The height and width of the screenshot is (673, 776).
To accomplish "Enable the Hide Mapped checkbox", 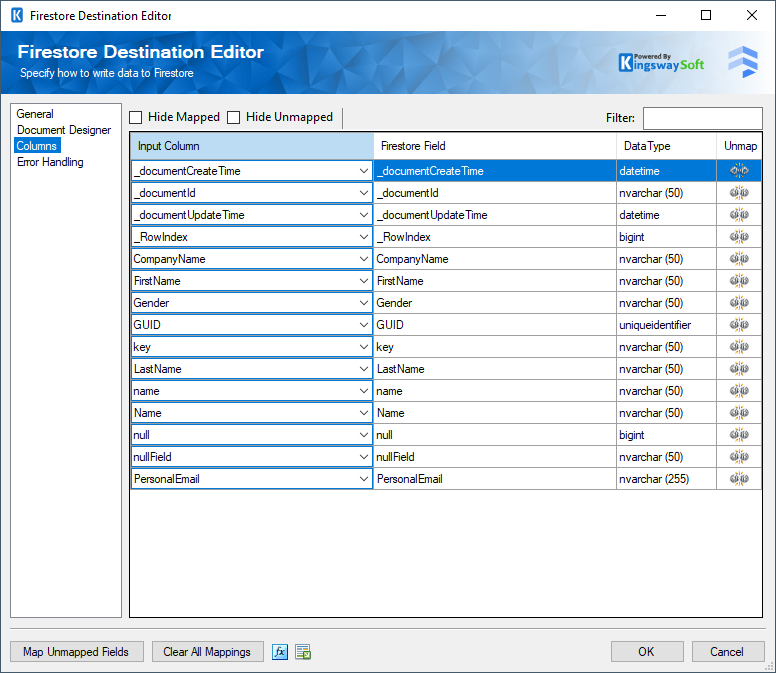I will pyautogui.click(x=136, y=117).
